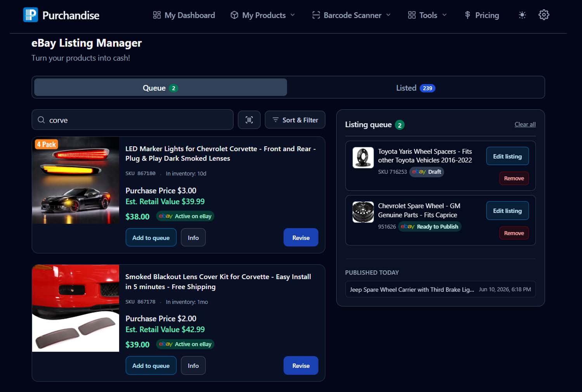Toggle the light/dark theme sun icon
582x392 pixels.
pos(522,15)
